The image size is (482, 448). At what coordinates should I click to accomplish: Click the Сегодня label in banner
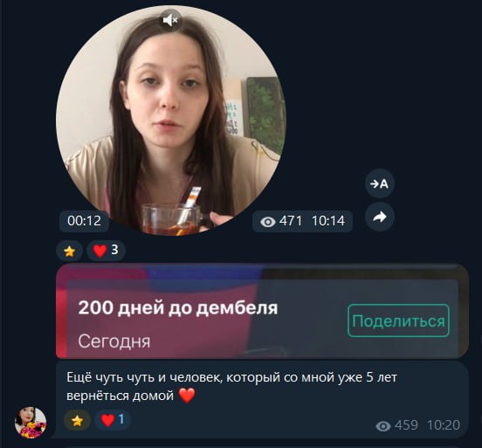click(x=114, y=341)
